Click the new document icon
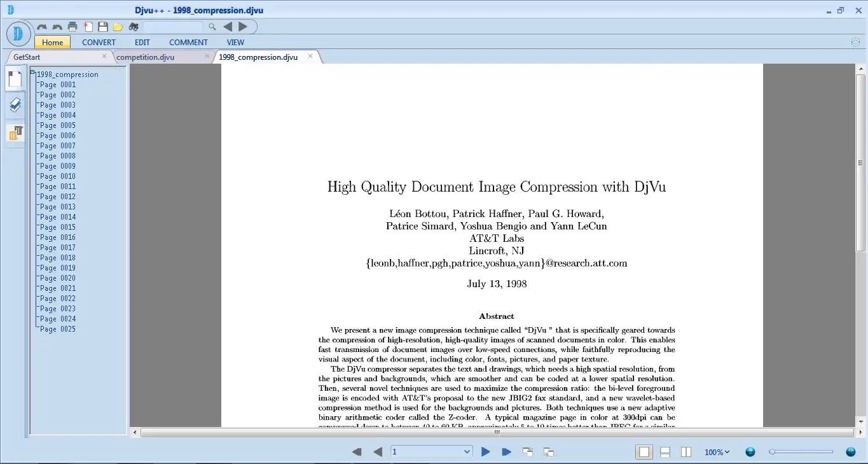The width and height of the screenshot is (868, 464). [x=88, y=27]
